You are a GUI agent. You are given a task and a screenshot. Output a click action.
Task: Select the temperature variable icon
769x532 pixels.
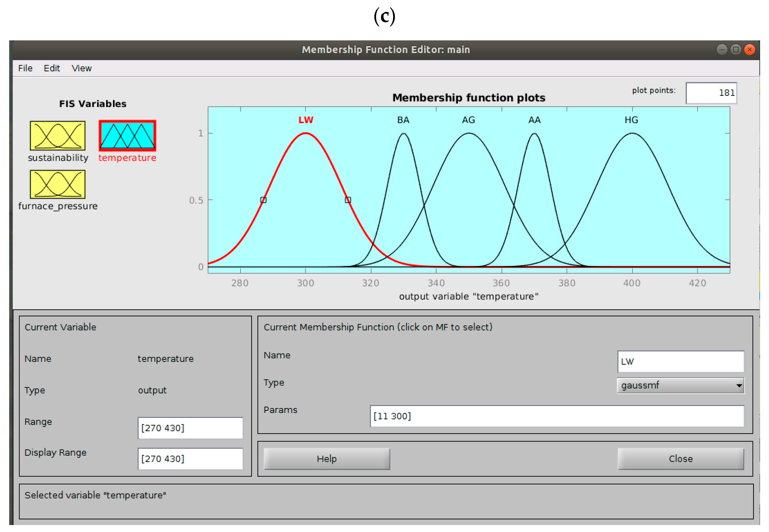pos(127,136)
